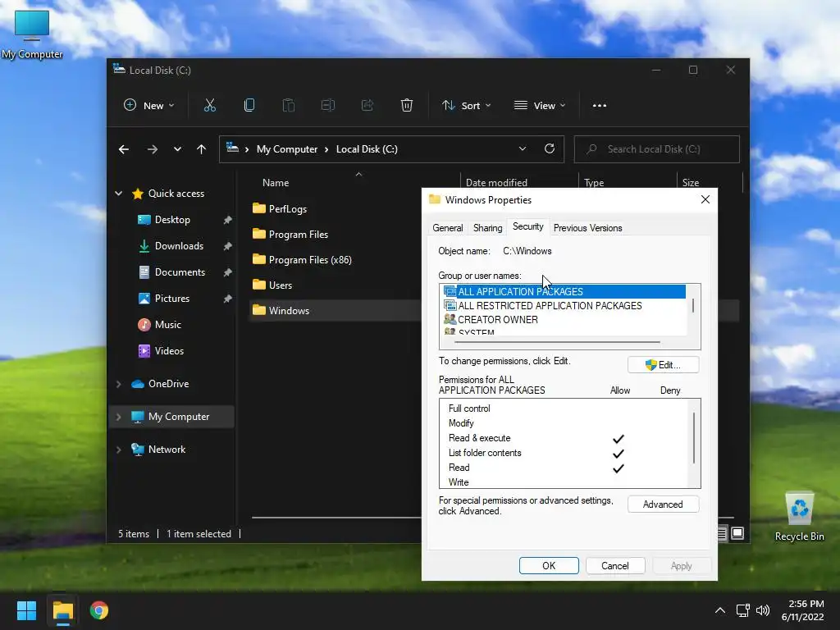The height and width of the screenshot is (630, 840).
Task: Open the network status tray icon
Action: coord(742,610)
